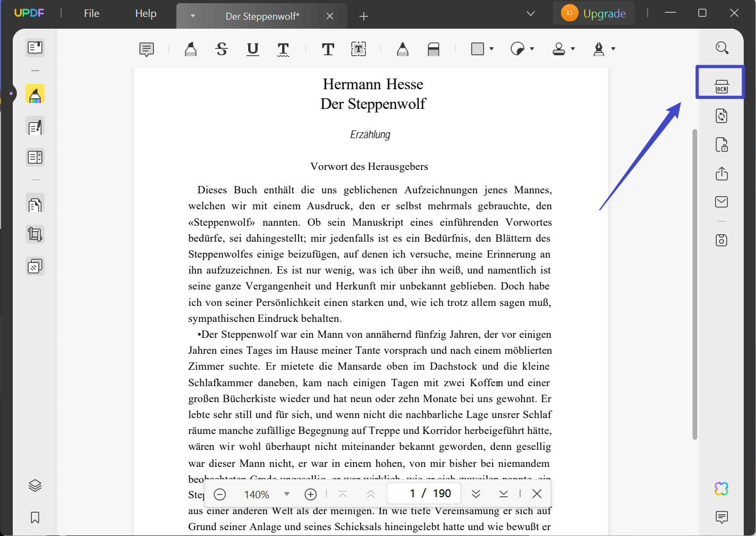756x536 pixels.
Task: Click the vertical document scrollbar
Action: pos(695,284)
